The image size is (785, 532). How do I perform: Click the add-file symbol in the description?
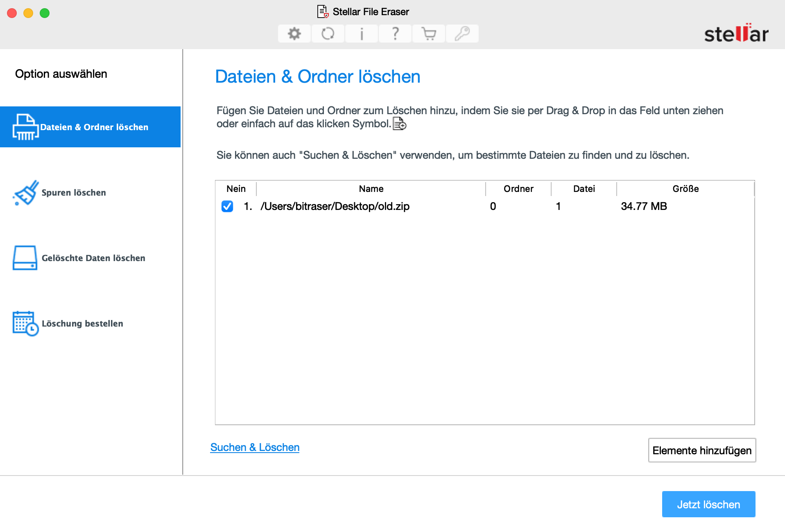pos(399,123)
